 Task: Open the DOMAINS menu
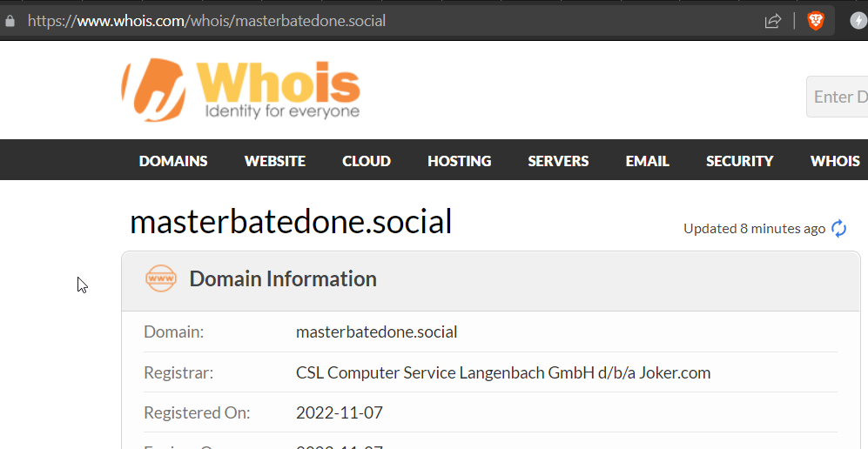(173, 161)
